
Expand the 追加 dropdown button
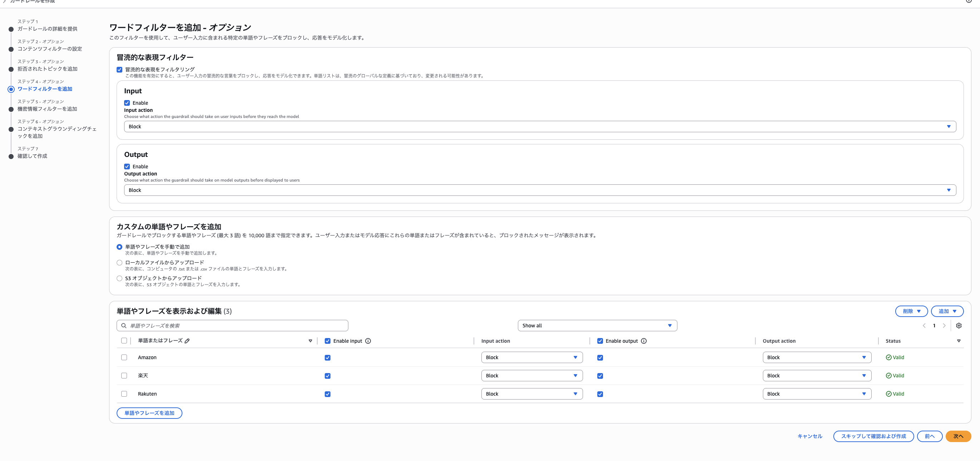click(947, 311)
